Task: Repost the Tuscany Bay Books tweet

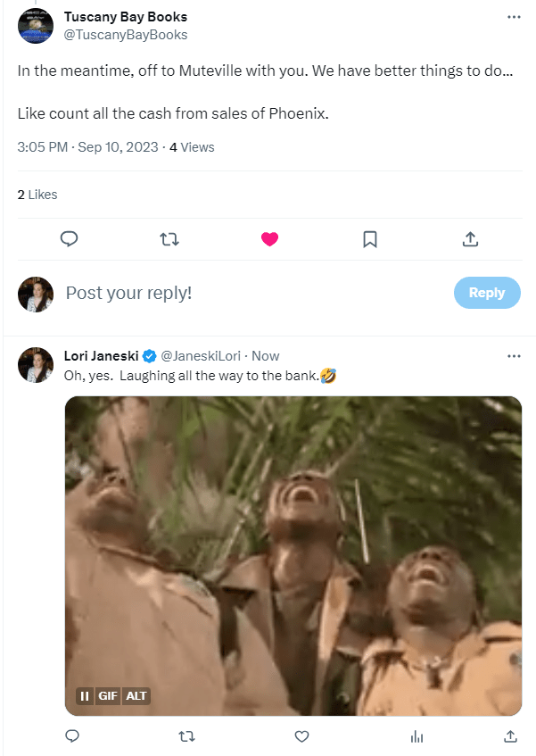Action: 169,238
